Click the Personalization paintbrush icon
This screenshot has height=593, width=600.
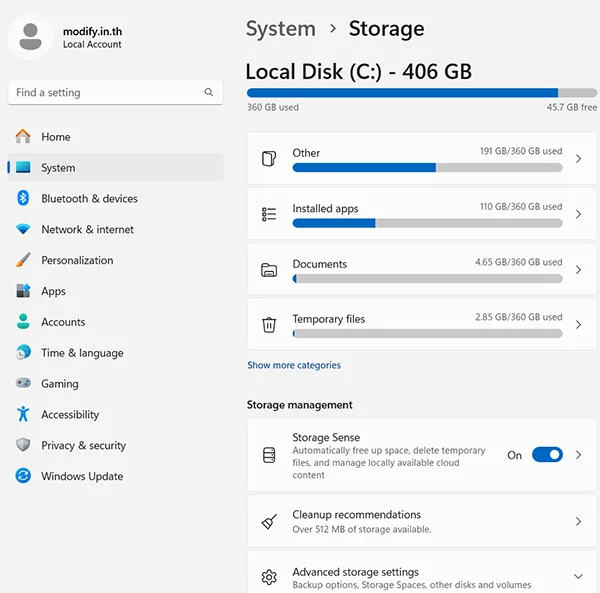[x=23, y=260]
